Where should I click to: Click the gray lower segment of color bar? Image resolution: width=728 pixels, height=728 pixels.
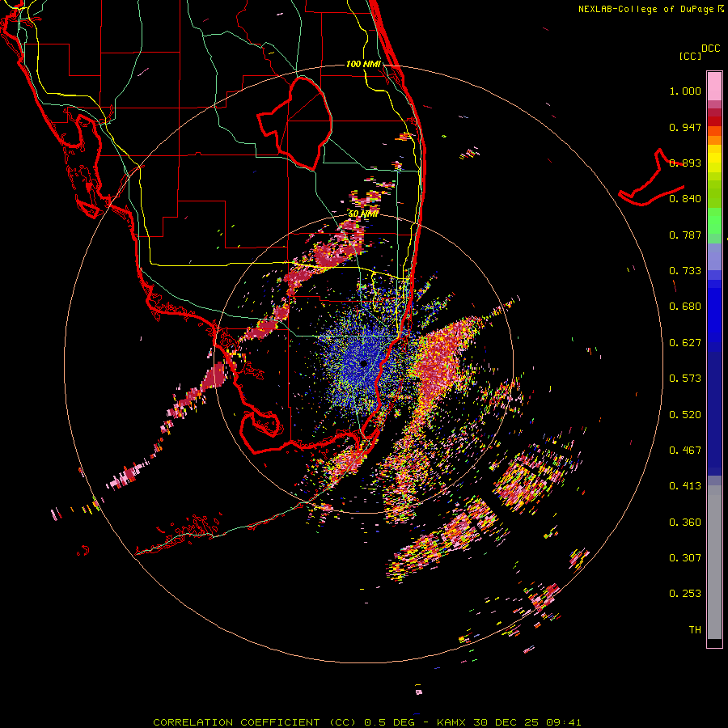click(x=714, y=562)
